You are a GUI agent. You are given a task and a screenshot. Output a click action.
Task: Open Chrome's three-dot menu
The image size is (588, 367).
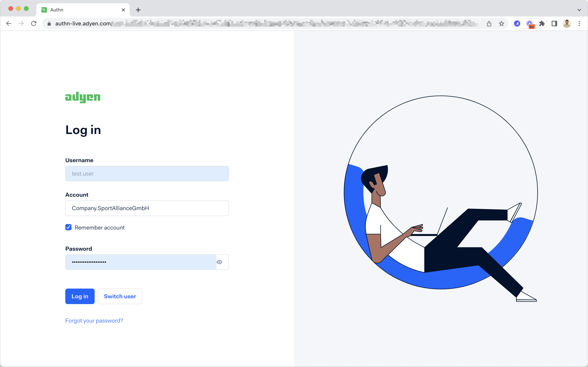click(x=579, y=23)
